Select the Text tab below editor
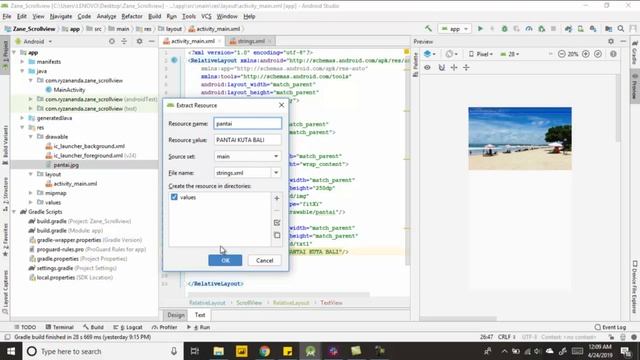This screenshot has height=360, width=640. [200, 315]
